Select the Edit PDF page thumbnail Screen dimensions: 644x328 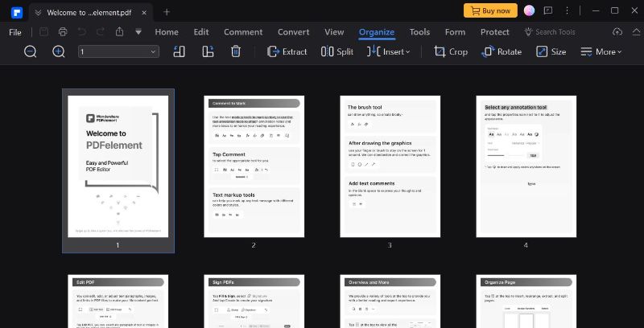pyautogui.click(x=118, y=301)
